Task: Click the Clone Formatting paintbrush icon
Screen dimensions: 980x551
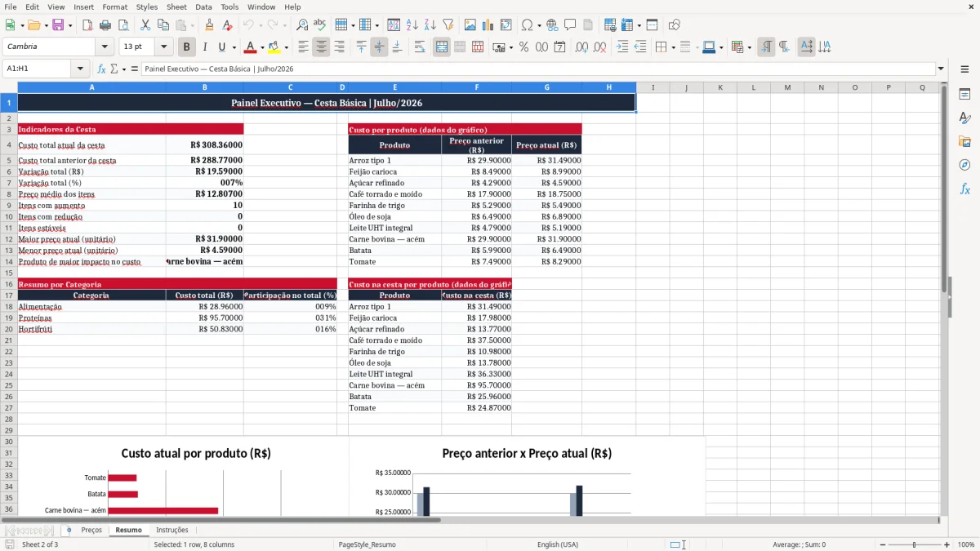Action: tap(210, 25)
